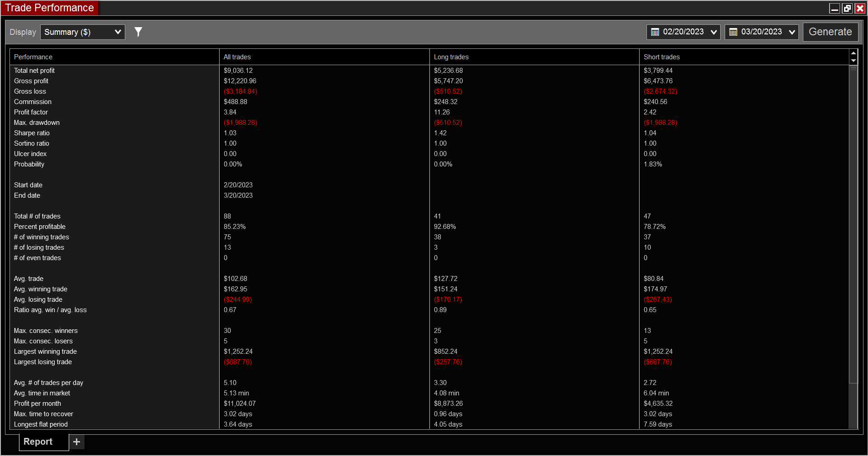Select the Profit per month label

(38, 404)
